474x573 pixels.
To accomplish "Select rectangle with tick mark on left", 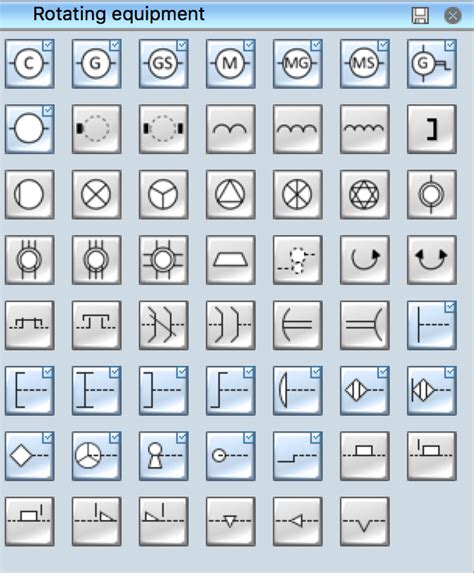I will click(432, 456).
